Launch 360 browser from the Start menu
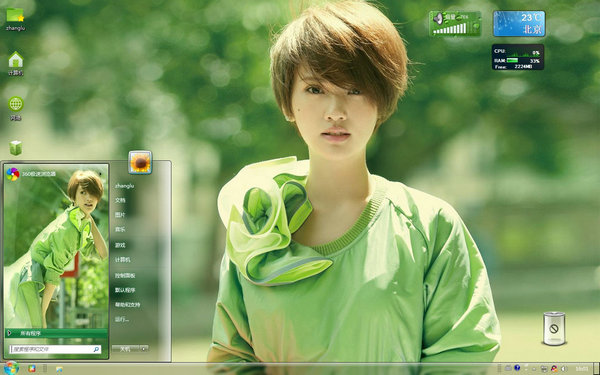Image resolution: width=600 pixels, height=375 pixels. click(x=31, y=174)
